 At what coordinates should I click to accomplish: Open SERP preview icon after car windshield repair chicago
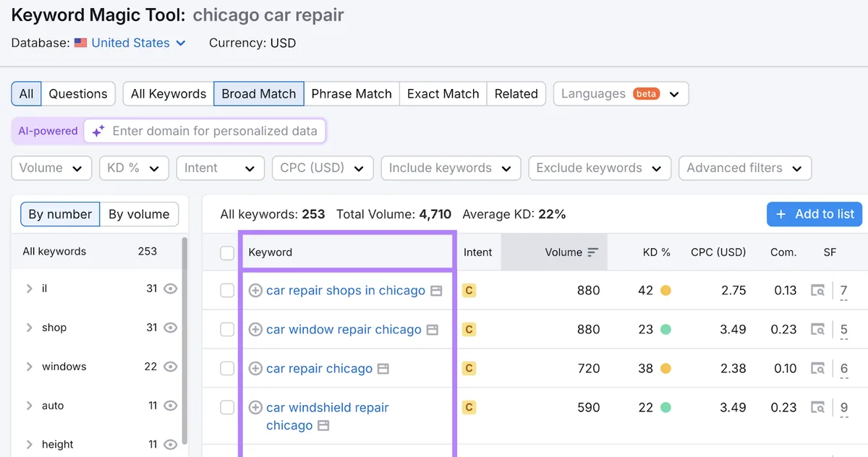[323, 425]
